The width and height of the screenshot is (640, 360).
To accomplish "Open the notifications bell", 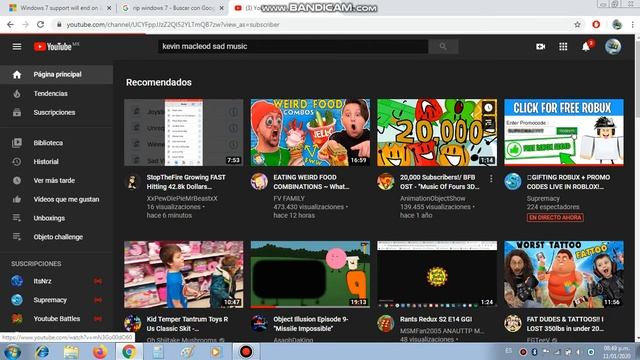I will pos(586,47).
